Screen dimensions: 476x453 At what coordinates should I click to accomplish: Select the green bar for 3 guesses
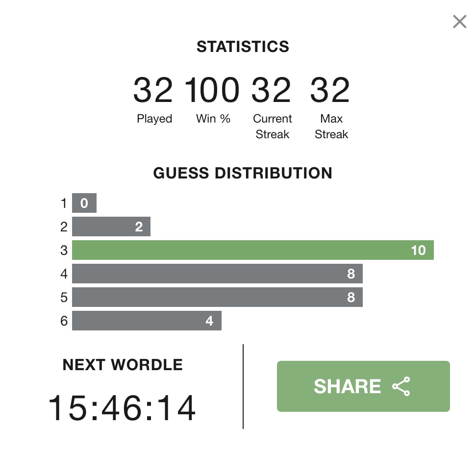tap(253, 250)
